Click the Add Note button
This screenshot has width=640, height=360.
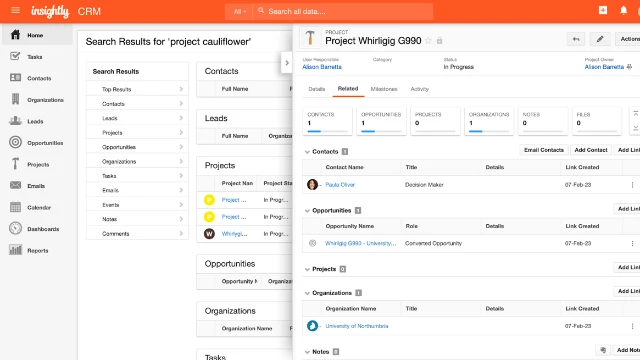(627, 350)
